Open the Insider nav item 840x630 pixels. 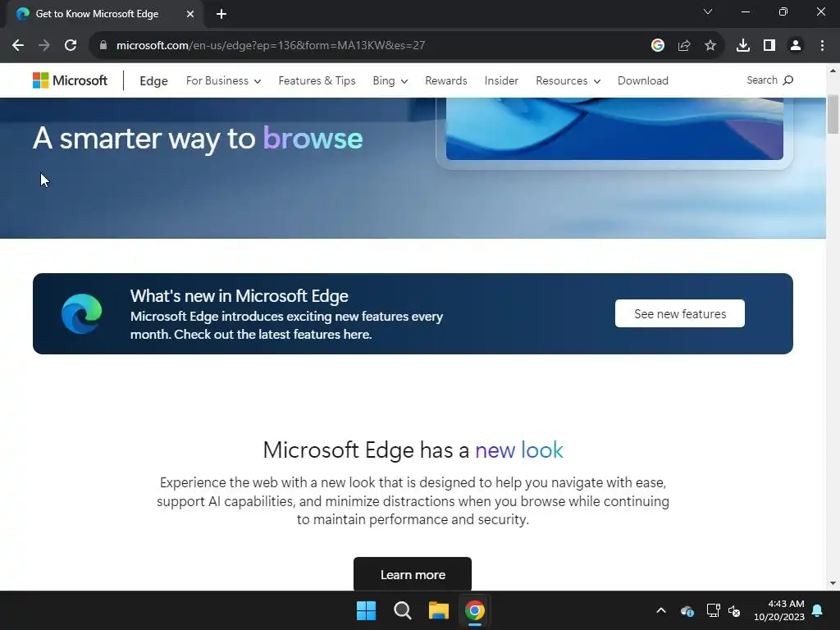(501, 81)
